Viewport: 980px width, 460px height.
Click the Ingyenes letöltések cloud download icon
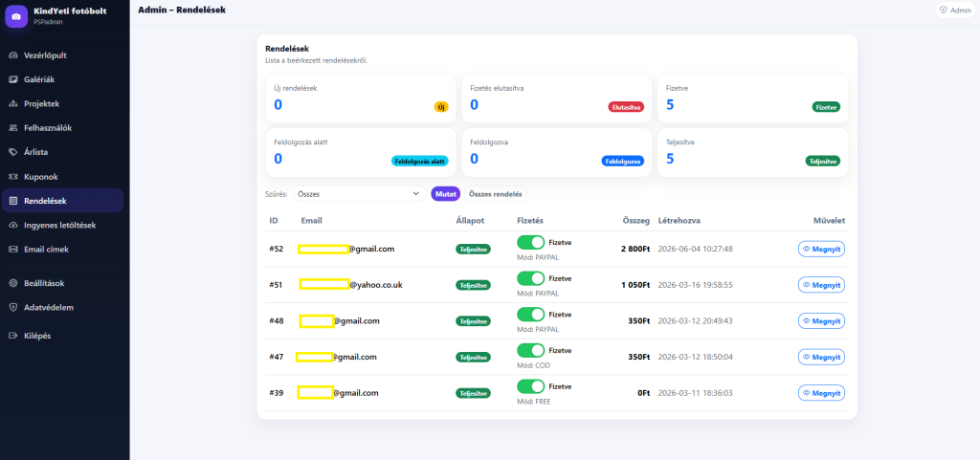(13, 225)
